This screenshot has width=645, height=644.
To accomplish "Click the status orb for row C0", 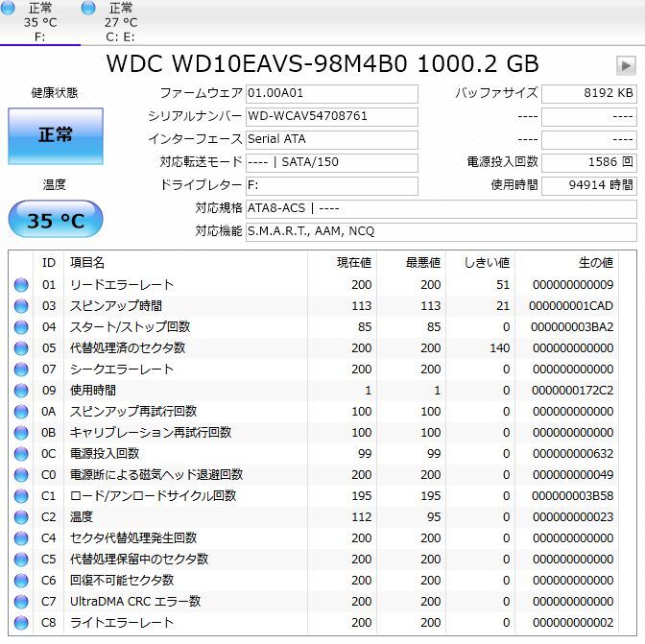I will (21, 475).
